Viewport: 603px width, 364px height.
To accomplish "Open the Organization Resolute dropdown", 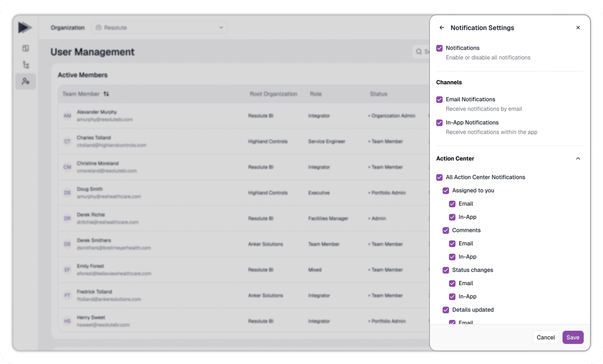I will click(159, 28).
